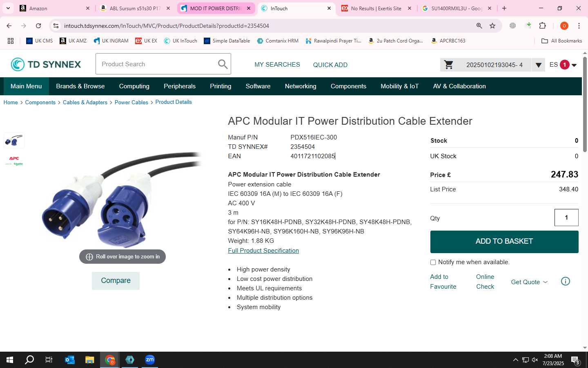Click the browser zoom magnifier icon

tap(479, 26)
